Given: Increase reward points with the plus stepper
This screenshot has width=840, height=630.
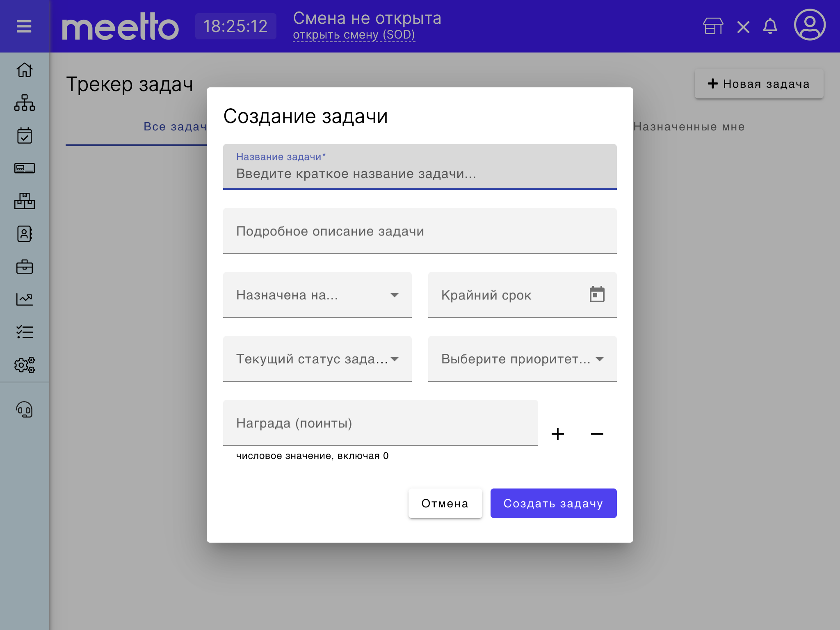Looking at the screenshot, I should pos(558,434).
